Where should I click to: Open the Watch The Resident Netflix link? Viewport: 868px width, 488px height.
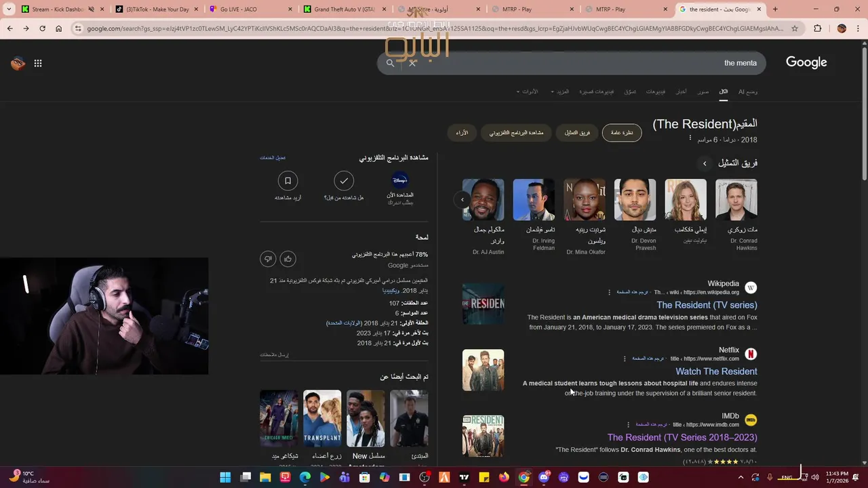(716, 371)
